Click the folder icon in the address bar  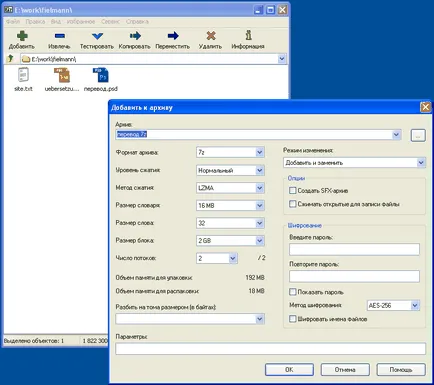coord(26,59)
